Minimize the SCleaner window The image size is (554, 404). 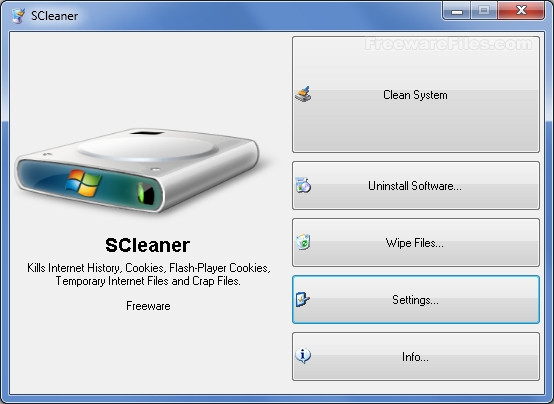click(x=456, y=10)
